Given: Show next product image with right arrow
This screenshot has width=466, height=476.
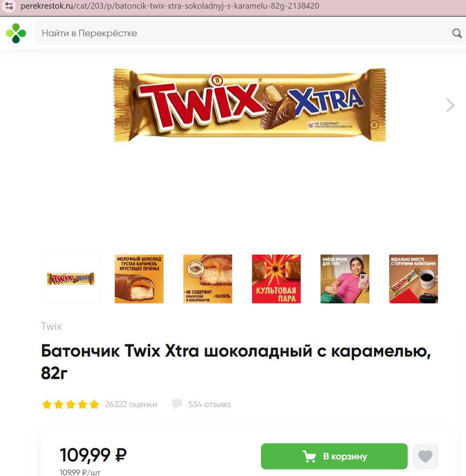Looking at the screenshot, I should point(450,106).
